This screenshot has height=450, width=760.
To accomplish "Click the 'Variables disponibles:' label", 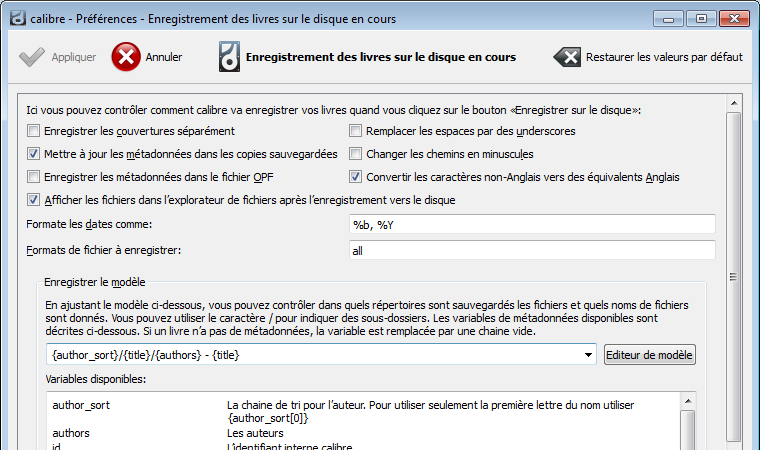I will coord(95,379).
